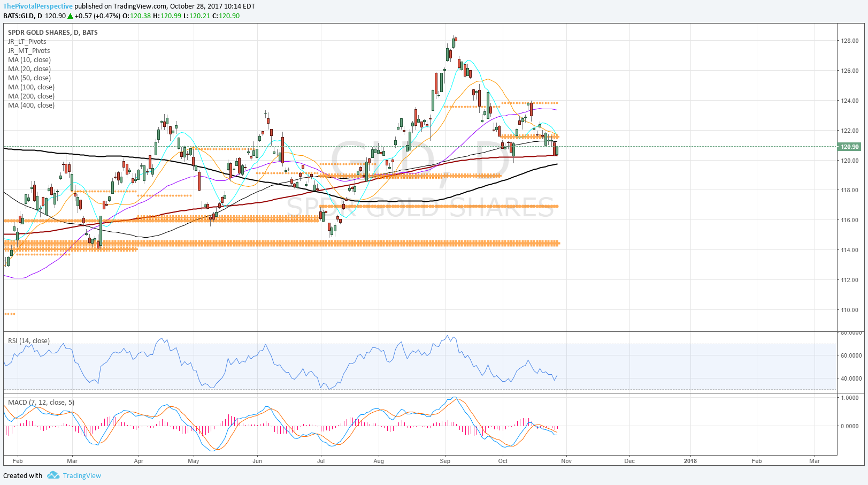The width and height of the screenshot is (868, 485).
Task: Select the MA (50, close) indicator label
Action: click(29, 78)
